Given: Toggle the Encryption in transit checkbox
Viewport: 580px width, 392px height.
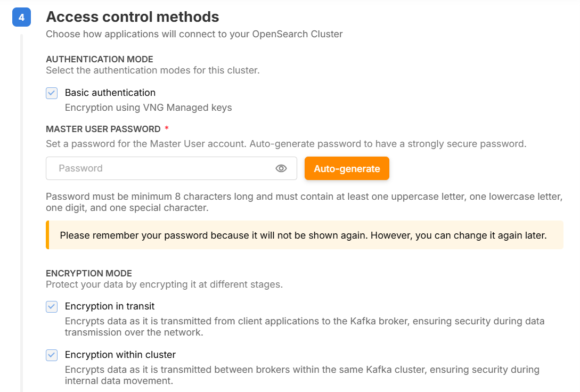Looking at the screenshot, I should point(52,307).
